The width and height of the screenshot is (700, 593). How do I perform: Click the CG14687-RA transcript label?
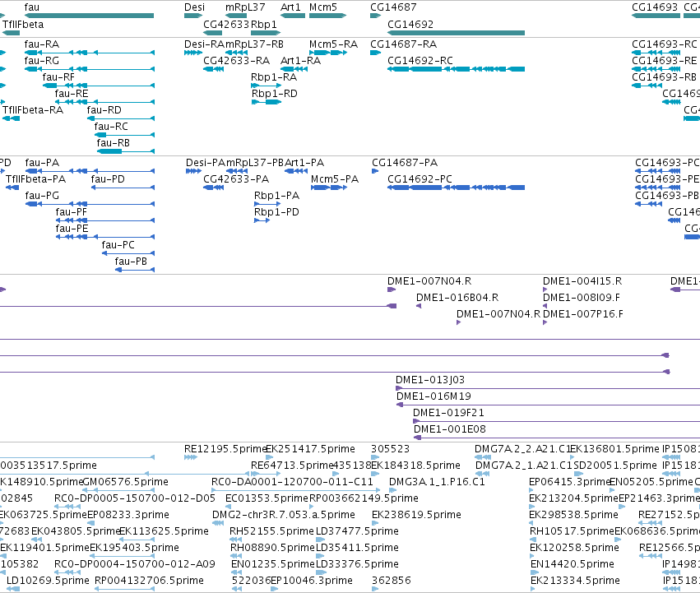[x=404, y=44]
